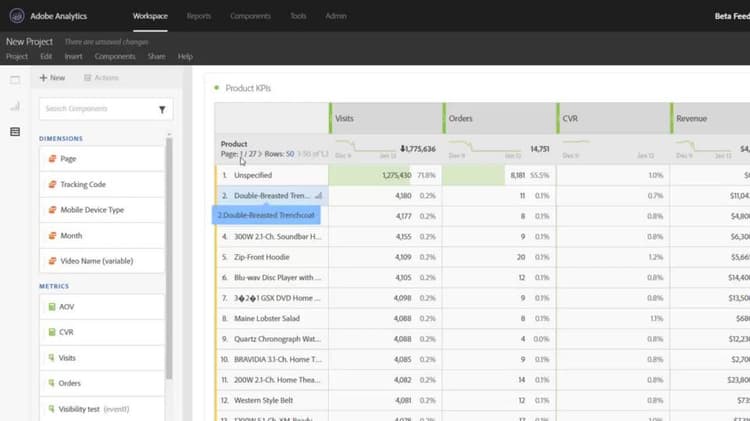Image resolution: width=750 pixels, height=421 pixels.
Task: Open the visualizations chart icon in left rail
Action: (15, 106)
